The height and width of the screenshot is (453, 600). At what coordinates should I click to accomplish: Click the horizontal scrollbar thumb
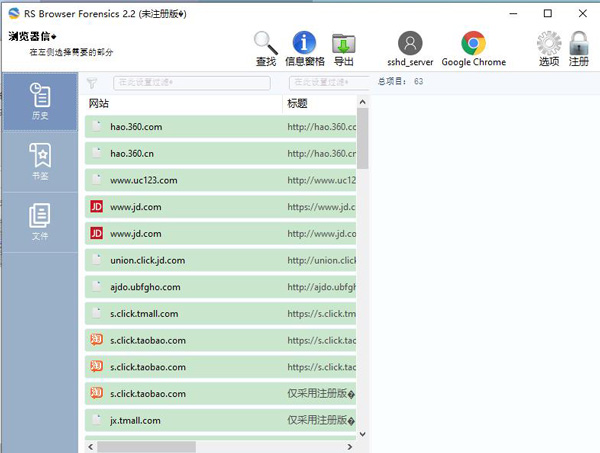[147, 446]
